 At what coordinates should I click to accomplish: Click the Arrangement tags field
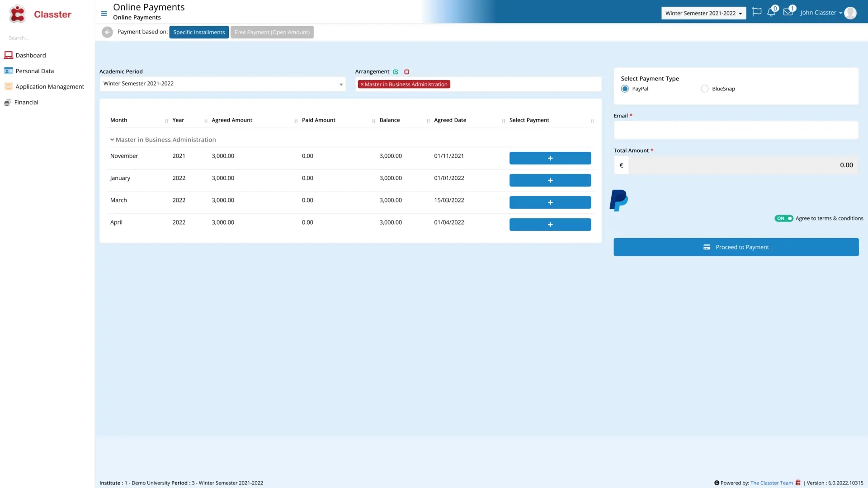coord(478,84)
